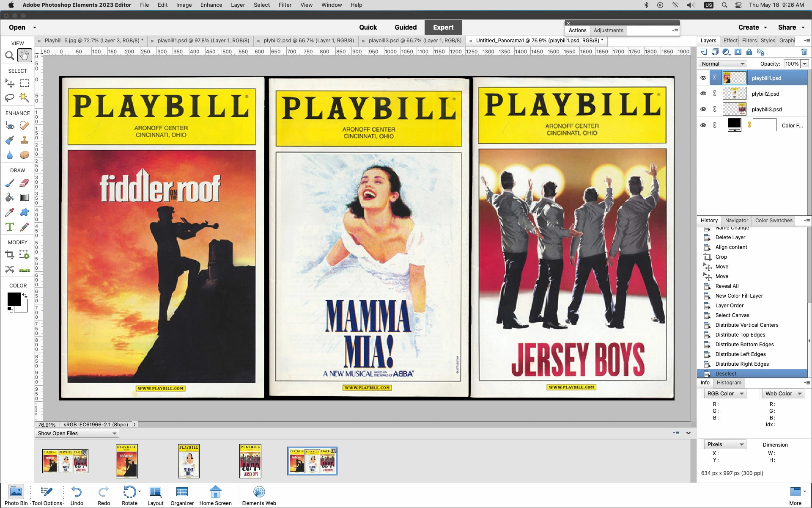Select the Paint Bucket tool
Viewport: 812px width, 508px height.
click(x=9, y=197)
